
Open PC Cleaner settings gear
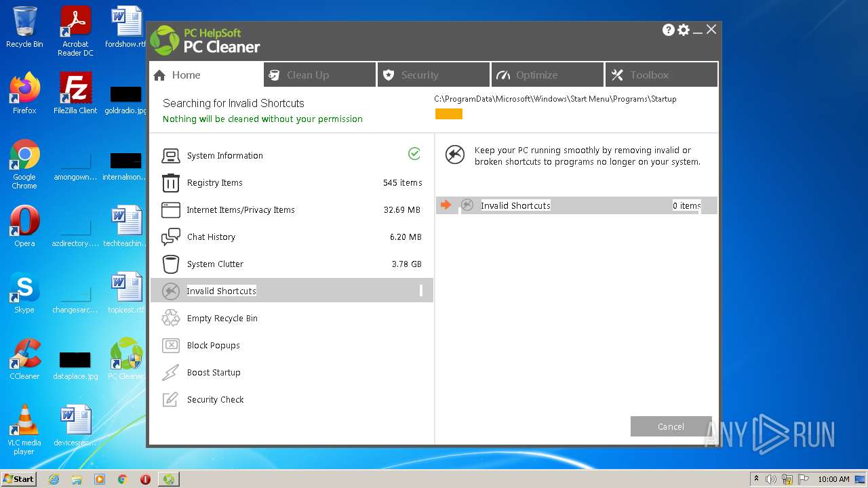(x=684, y=30)
